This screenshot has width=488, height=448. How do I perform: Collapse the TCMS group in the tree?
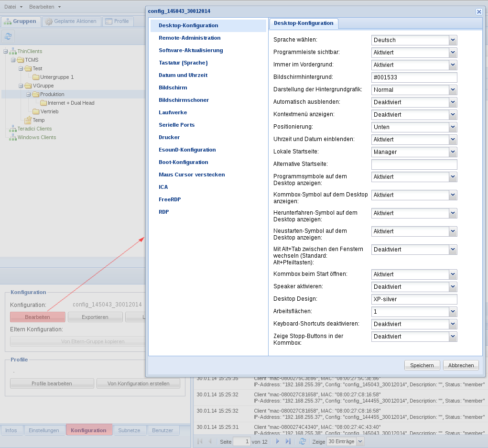(13, 60)
